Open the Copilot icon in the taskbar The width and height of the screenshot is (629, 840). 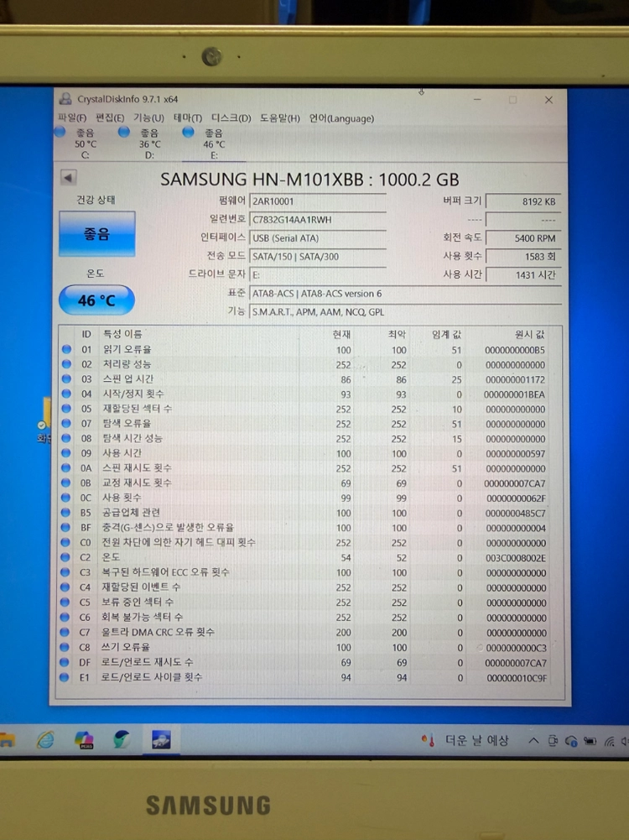(84, 740)
